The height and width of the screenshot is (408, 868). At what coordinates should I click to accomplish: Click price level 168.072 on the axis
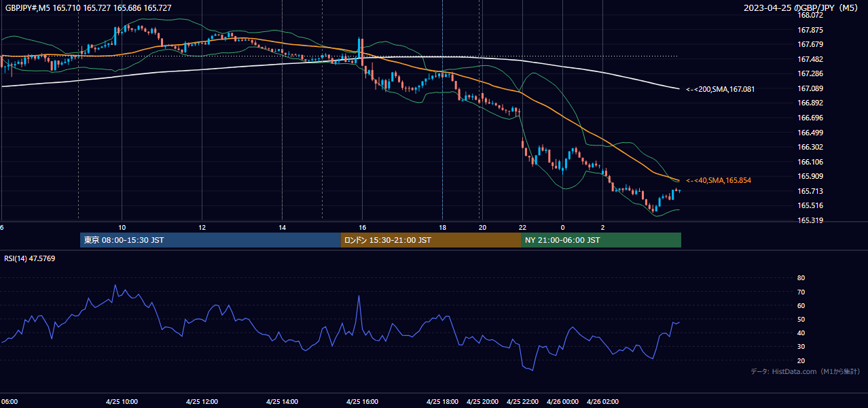click(810, 15)
